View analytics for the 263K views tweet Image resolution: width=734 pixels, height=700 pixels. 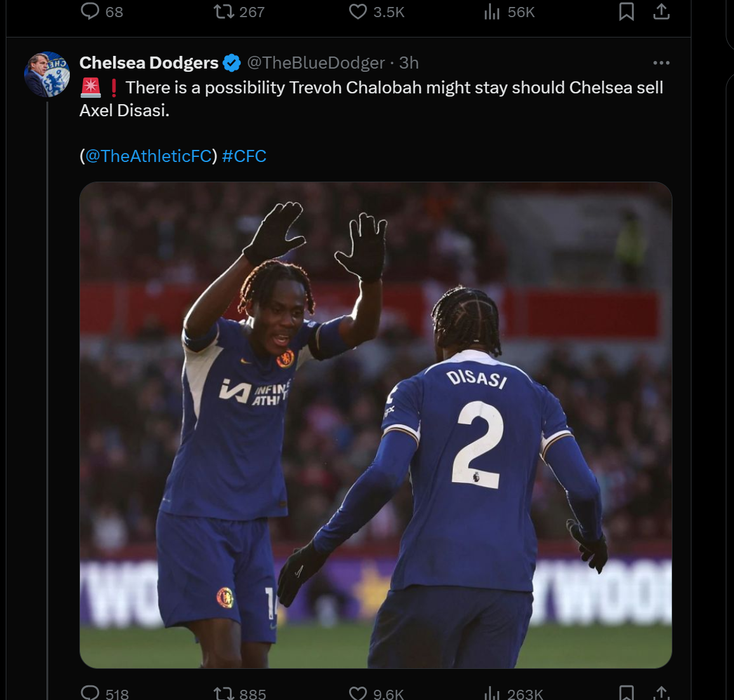[x=493, y=692]
